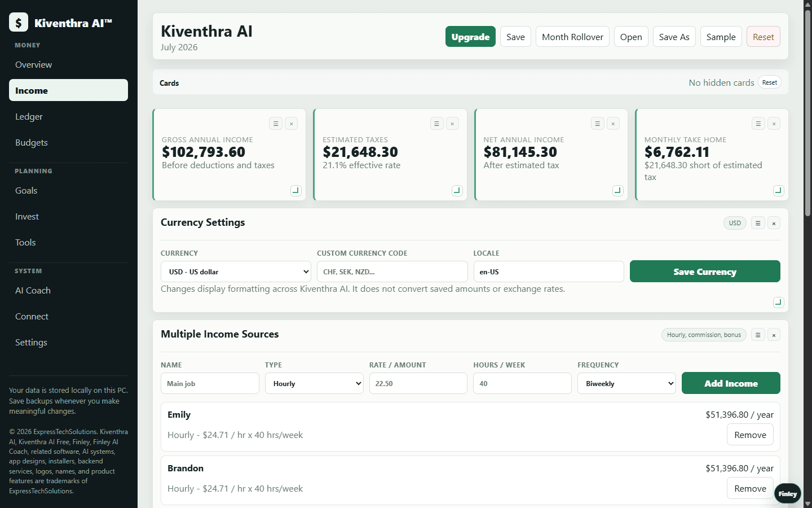Expand the Currency dropdown (USD - US dollar)

[x=236, y=271]
